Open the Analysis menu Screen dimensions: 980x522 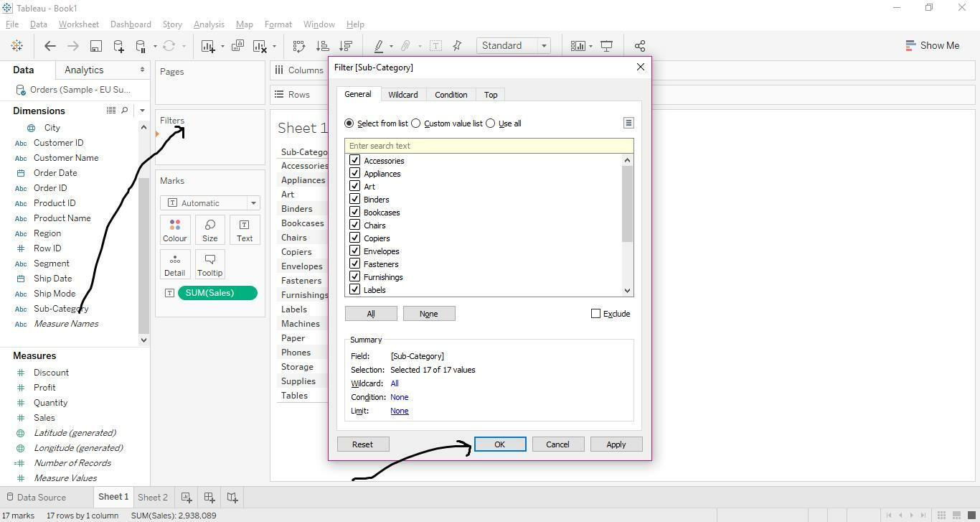(x=209, y=24)
